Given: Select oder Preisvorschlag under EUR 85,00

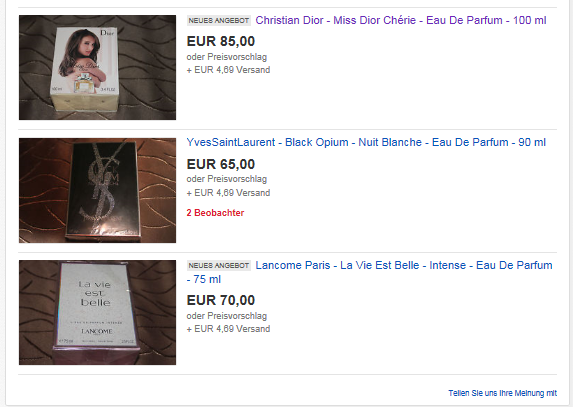Looking at the screenshot, I should (x=227, y=57).
